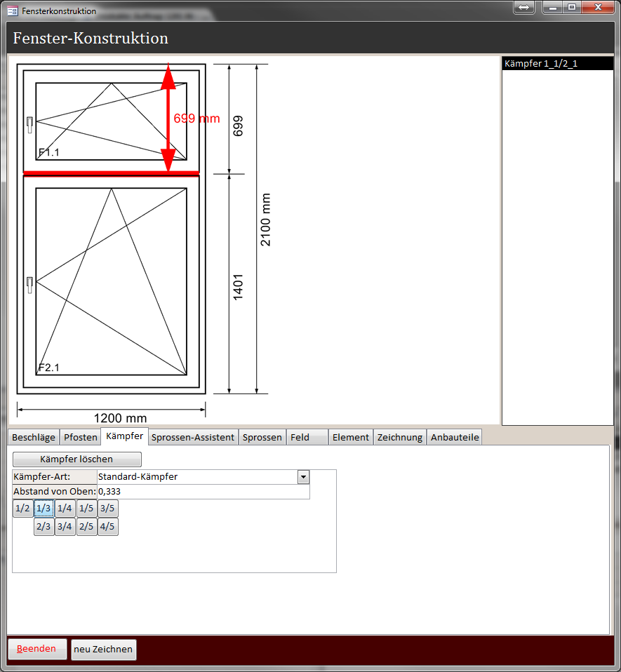Click the double-arrow title bar button
The width and height of the screenshot is (621, 672).
(524, 7)
